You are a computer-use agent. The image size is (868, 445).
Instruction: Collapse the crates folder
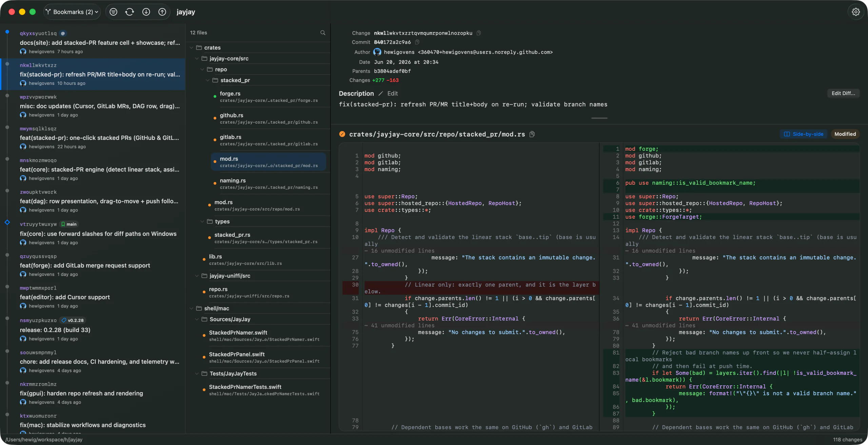pyautogui.click(x=192, y=48)
